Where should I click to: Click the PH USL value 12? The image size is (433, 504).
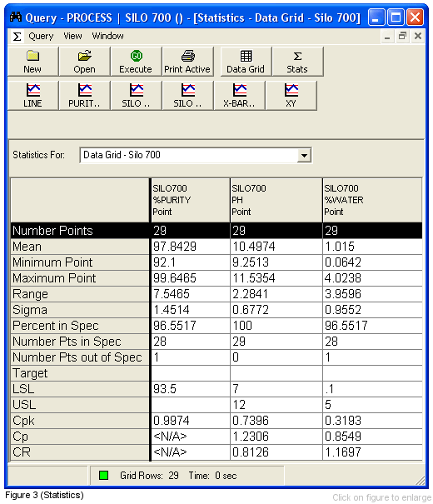pos(276,405)
